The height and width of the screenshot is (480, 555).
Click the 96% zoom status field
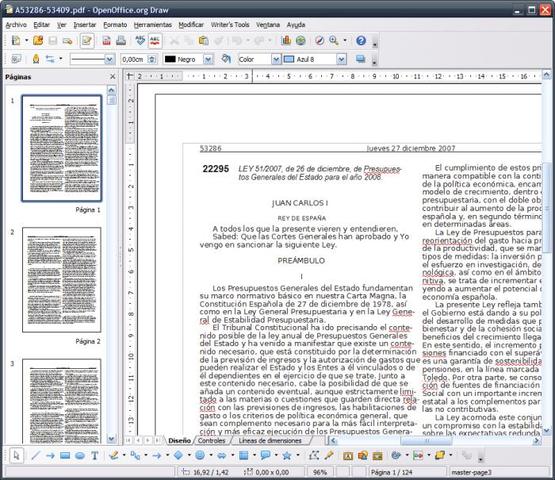click(x=320, y=472)
